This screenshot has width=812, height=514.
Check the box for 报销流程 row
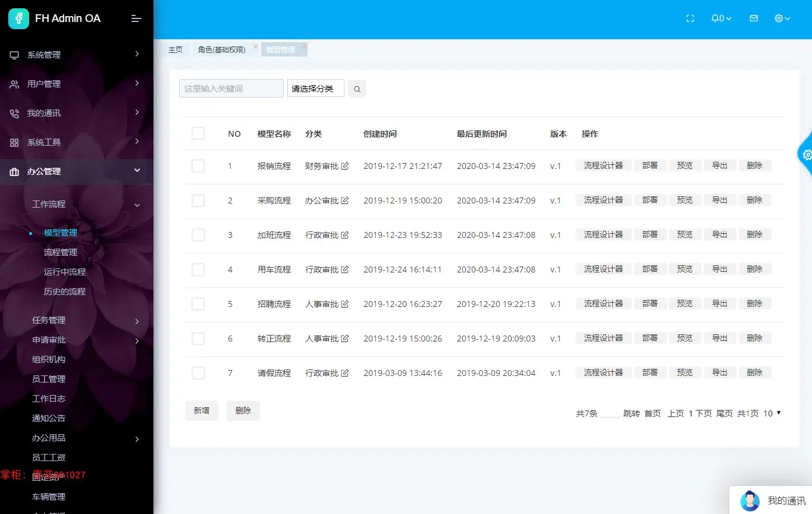(198, 166)
